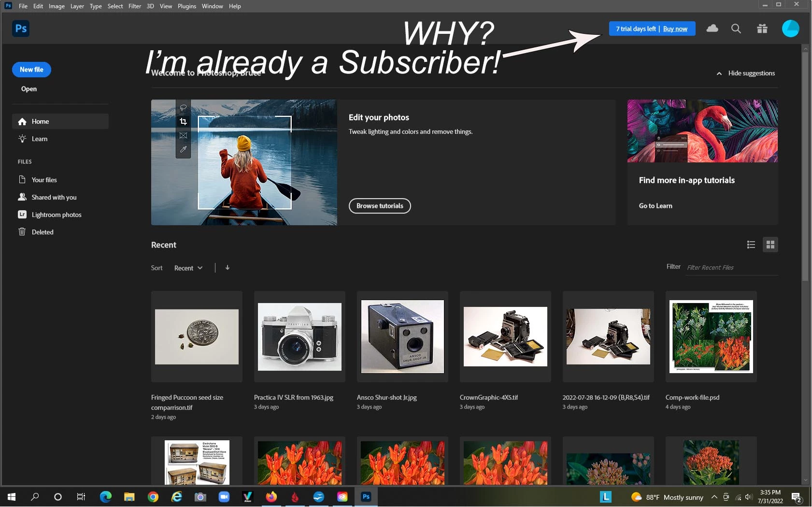This screenshot has width=812, height=507.
Task: Open the What's new gift icon
Action: click(762, 29)
